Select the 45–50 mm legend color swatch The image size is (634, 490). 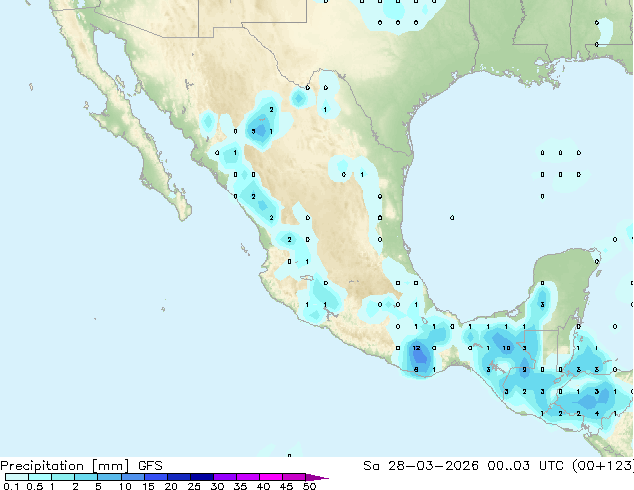pos(294,477)
